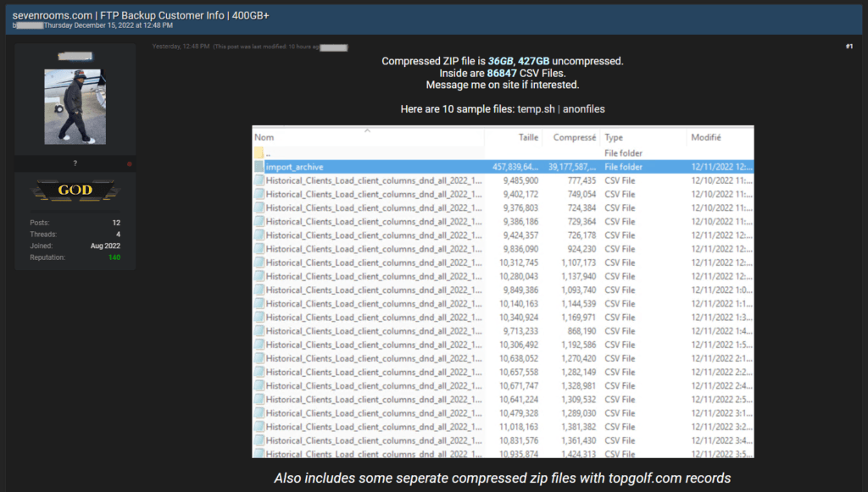Click the red offline status dot
Image resolution: width=868 pixels, height=492 pixels.
point(130,163)
